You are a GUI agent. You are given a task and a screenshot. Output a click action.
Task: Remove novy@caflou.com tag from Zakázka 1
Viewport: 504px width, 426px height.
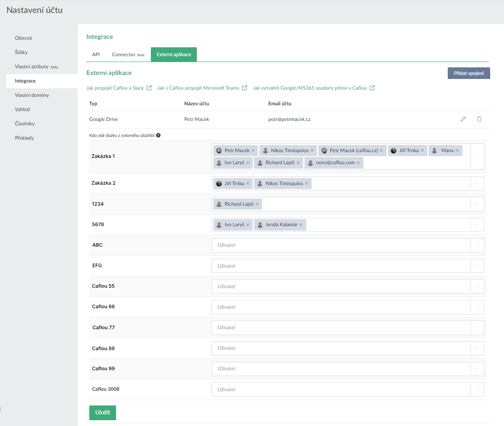pyautogui.click(x=358, y=163)
